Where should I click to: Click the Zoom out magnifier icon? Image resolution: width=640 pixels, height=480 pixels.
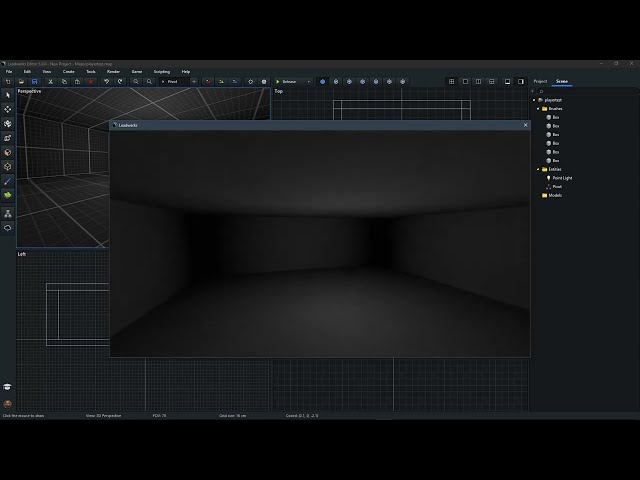coord(136,82)
